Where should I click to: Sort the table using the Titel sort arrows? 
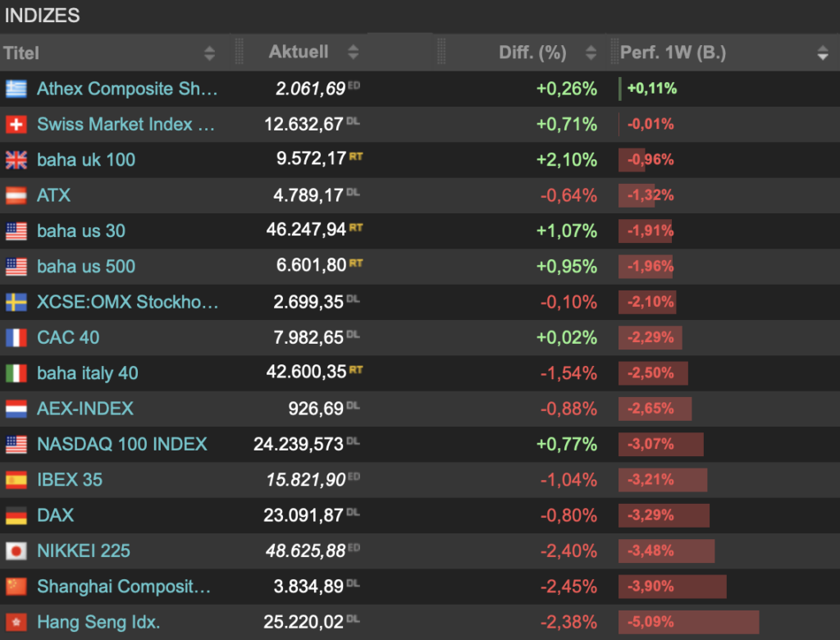coord(210,53)
